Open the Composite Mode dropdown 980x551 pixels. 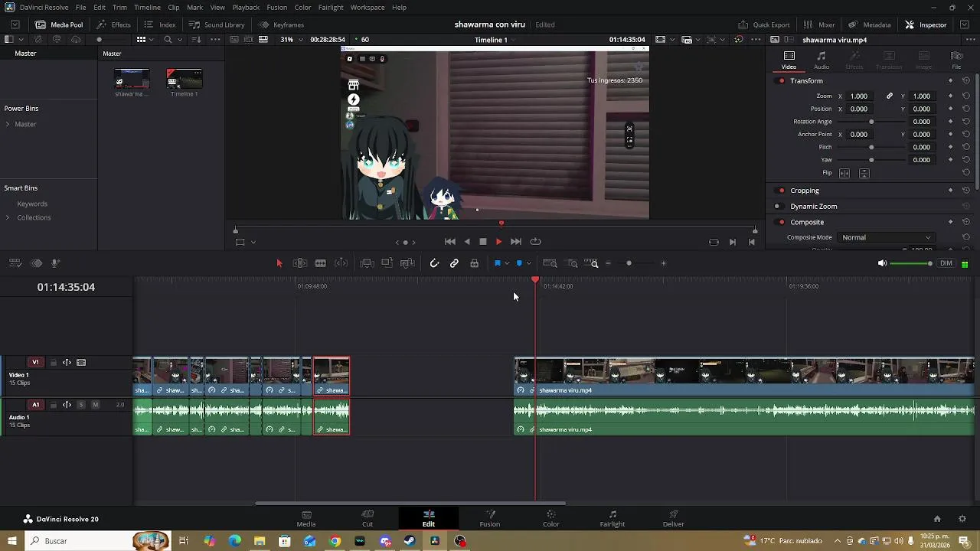click(x=887, y=237)
